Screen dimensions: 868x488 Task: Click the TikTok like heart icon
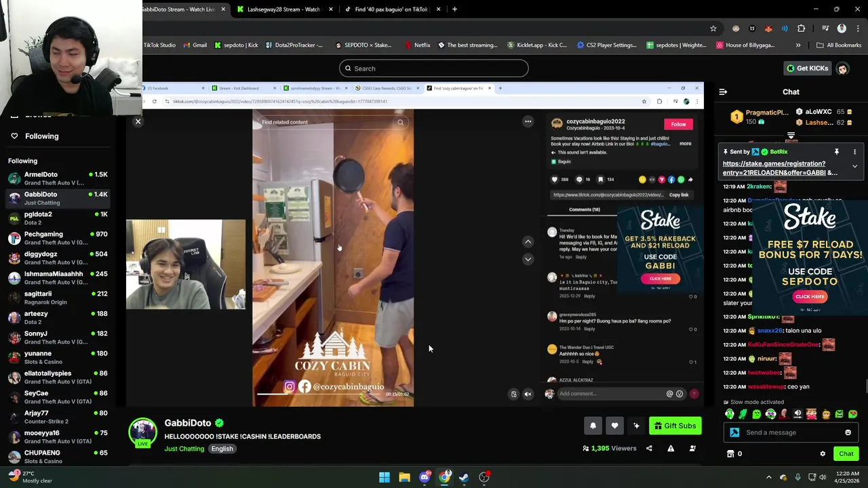tap(555, 180)
